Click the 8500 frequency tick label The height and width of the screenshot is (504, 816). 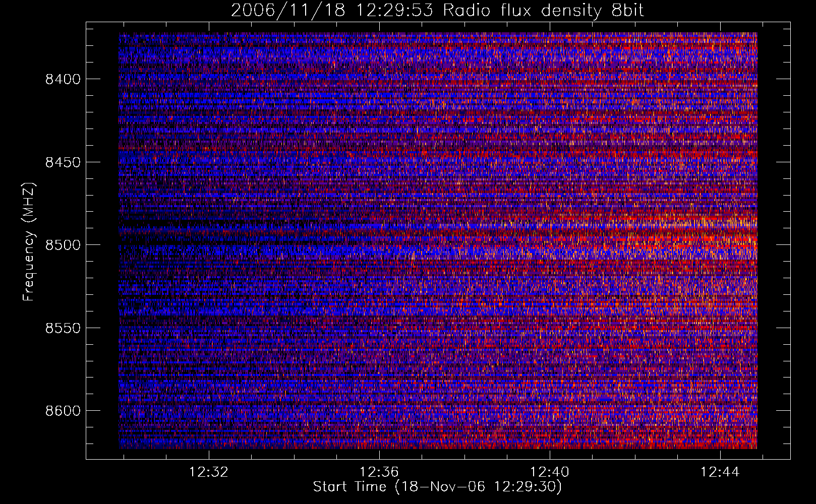(63, 245)
